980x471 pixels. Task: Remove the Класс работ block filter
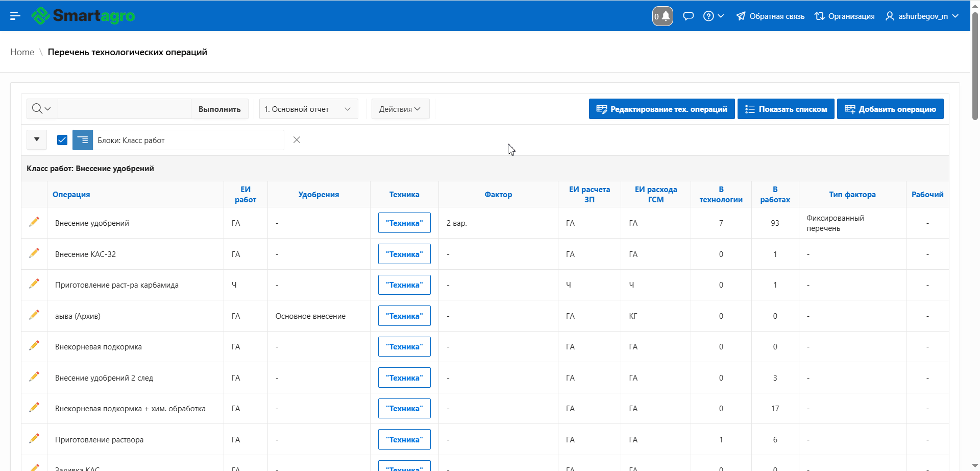[297, 140]
